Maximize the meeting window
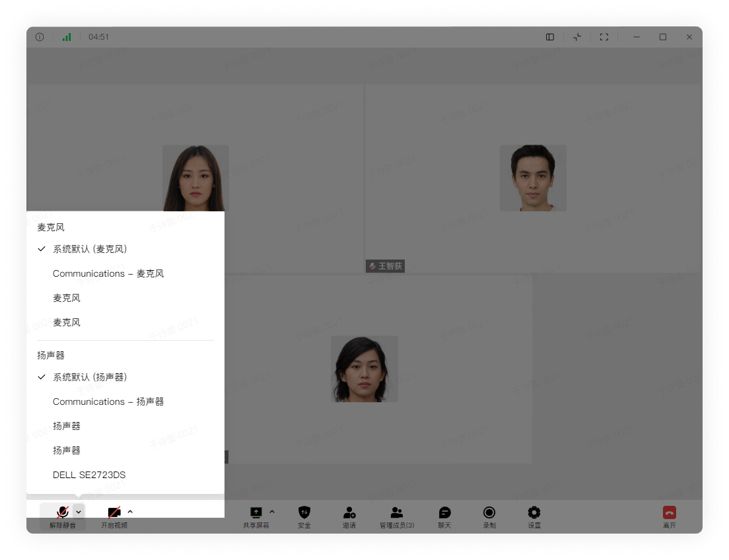This screenshot has height=560, width=729. [663, 37]
